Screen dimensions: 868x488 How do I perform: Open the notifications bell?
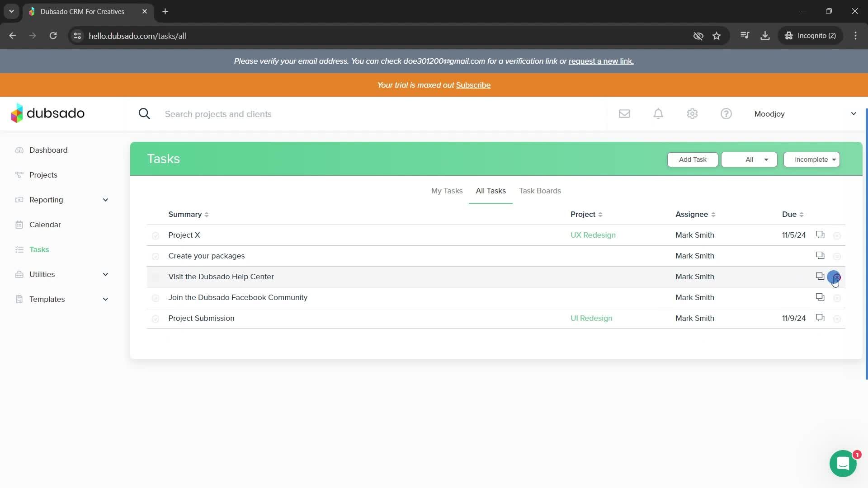(x=658, y=114)
